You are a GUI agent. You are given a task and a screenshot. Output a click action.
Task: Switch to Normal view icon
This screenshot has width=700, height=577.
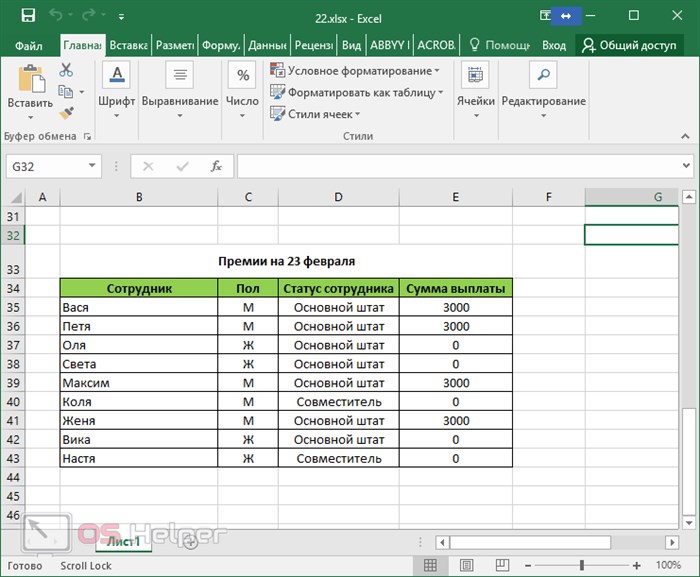tap(430, 565)
